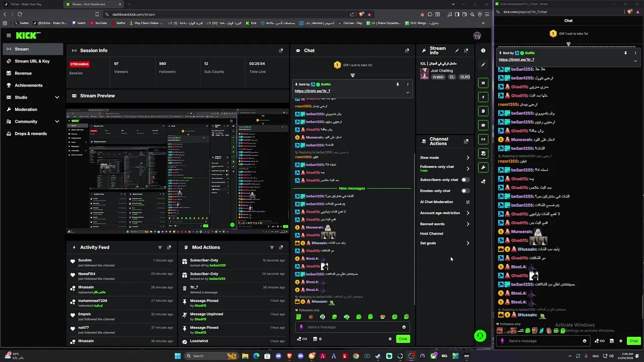Expand the Community sidebar section
This screenshot has height=362, width=644.
point(57,122)
